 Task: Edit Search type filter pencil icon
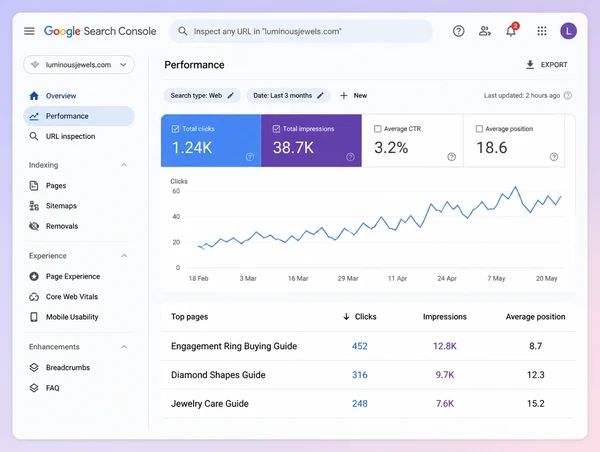[x=230, y=96]
